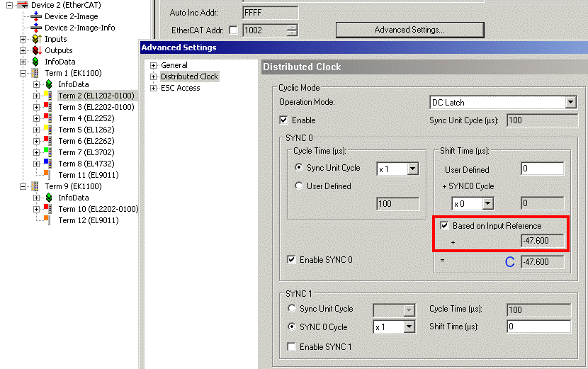The image size is (588, 369).
Task: Select Term 2 (EL1202-0100) in tree
Action: (x=96, y=96)
